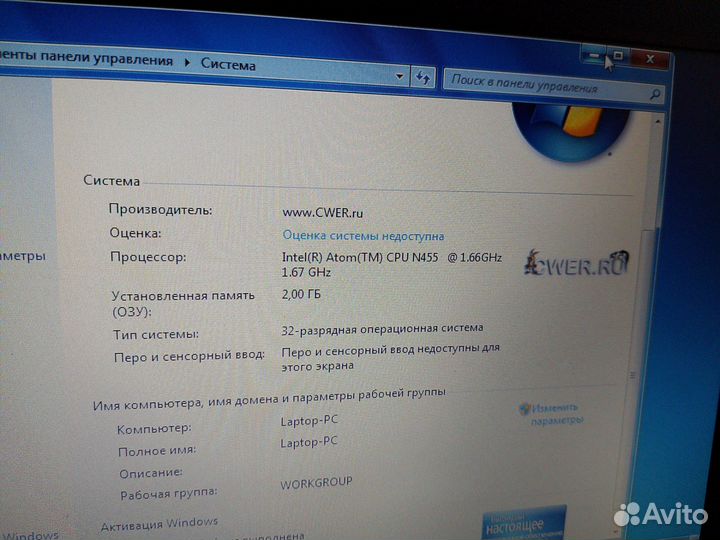The height and width of the screenshot is (540, 720).
Task: Select 32-разрядная операционная система text
Action: point(382,329)
